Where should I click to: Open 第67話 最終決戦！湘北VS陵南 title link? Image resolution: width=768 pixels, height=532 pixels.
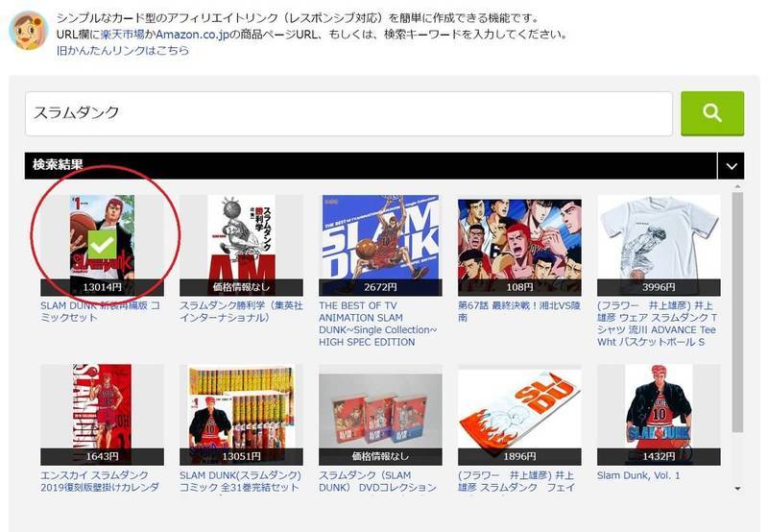519,311
